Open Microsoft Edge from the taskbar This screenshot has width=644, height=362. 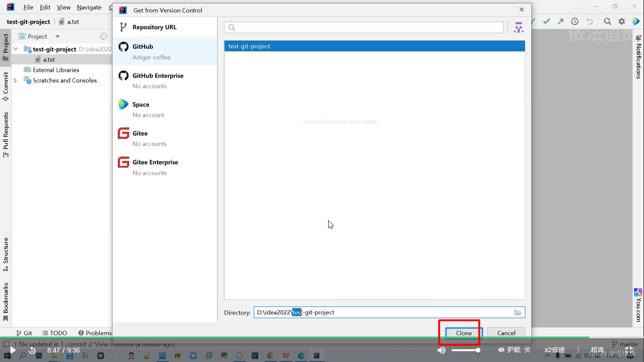[301, 356]
